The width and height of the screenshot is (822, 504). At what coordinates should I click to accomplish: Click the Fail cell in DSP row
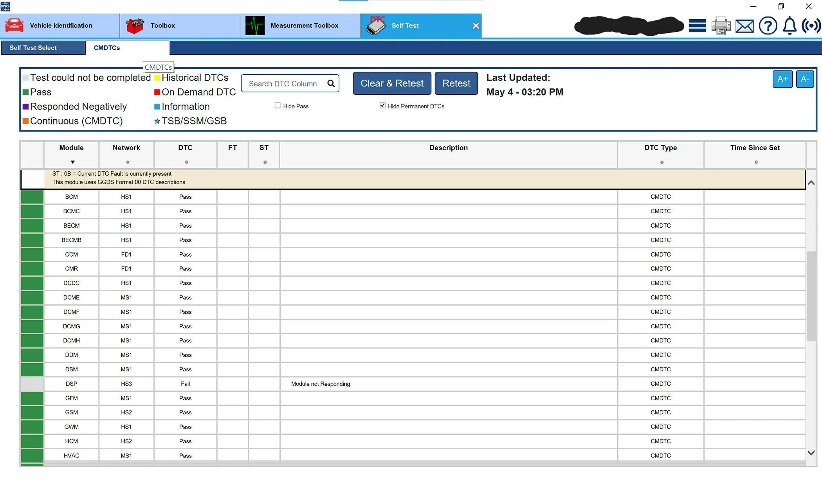tap(185, 384)
